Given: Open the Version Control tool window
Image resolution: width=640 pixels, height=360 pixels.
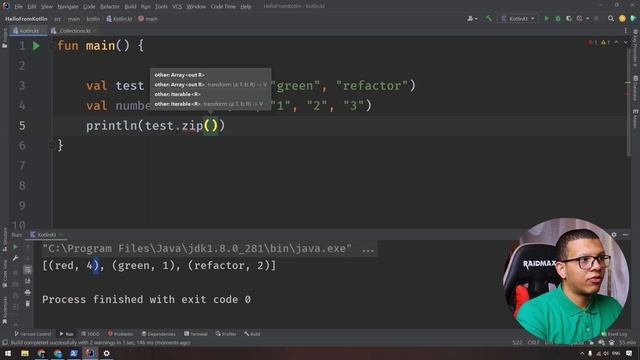Looking at the screenshot, I should 33,334.
